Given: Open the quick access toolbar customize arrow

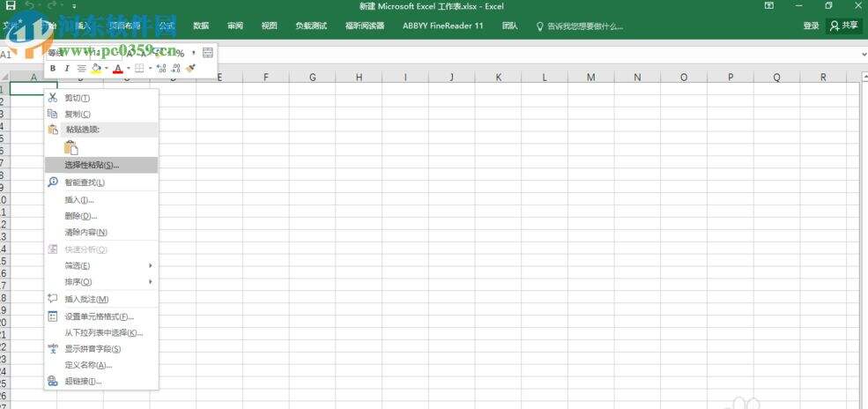Looking at the screenshot, I should (74, 6).
